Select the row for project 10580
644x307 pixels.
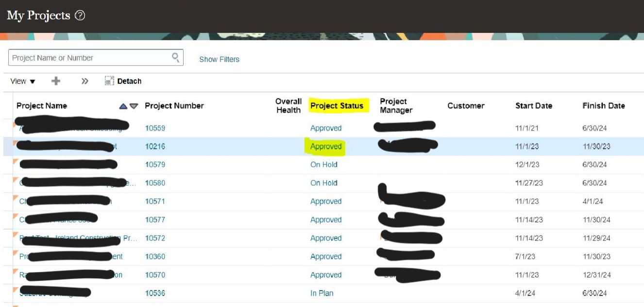click(x=466, y=183)
